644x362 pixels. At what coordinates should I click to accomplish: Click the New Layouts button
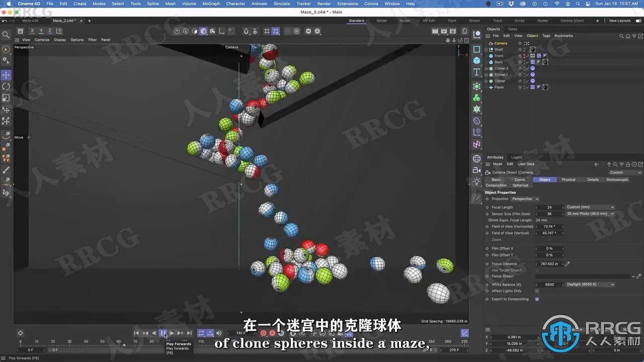[620, 21]
